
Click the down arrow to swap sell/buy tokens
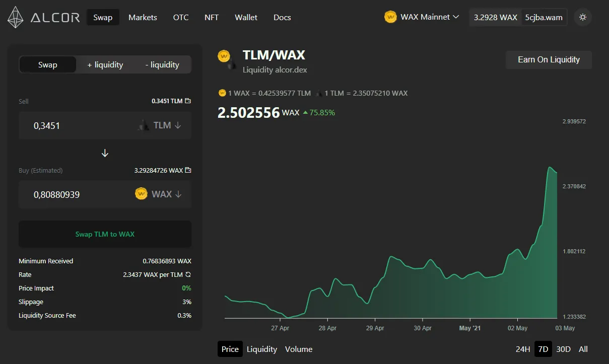[x=105, y=153]
